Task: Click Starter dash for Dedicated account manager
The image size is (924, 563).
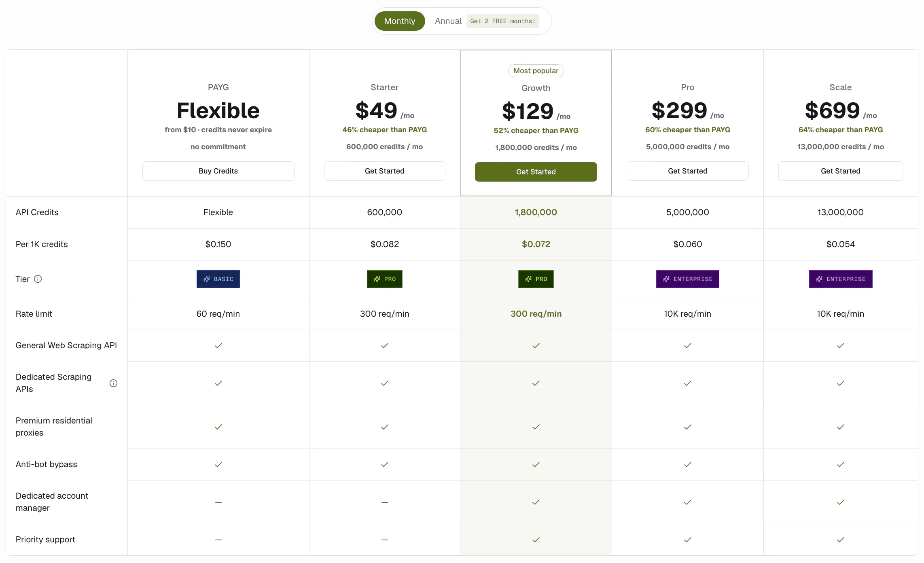Action: point(384,502)
